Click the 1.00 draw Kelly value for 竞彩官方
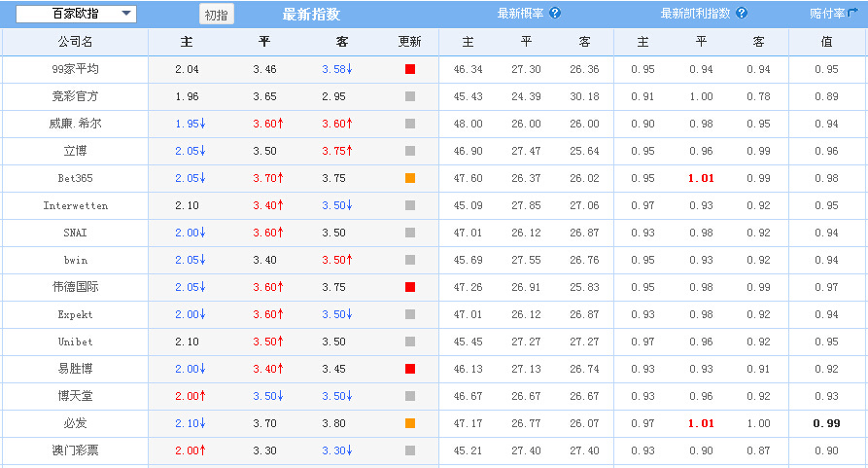 click(x=701, y=96)
